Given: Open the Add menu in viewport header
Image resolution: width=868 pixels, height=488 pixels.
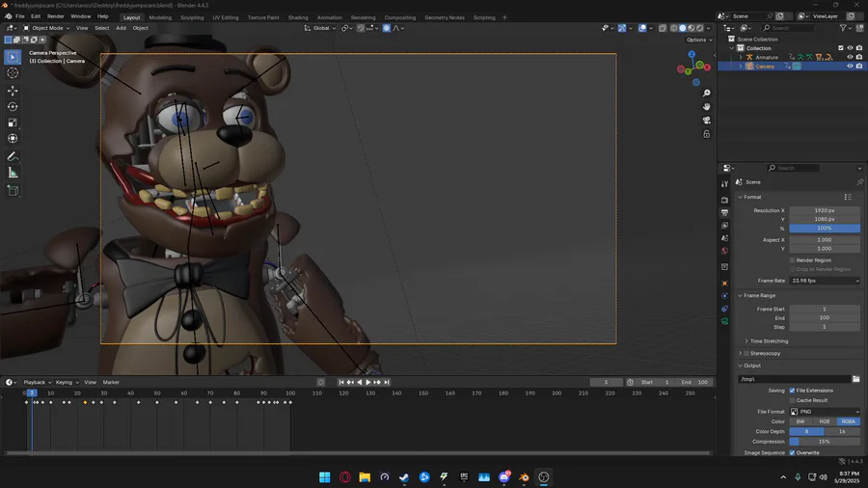Looking at the screenshot, I should pos(121,28).
